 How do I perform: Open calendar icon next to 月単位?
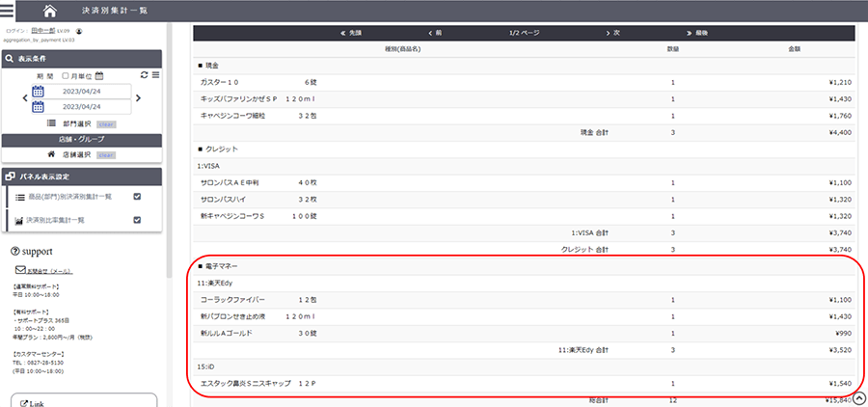pyautogui.click(x=99, y=76)
